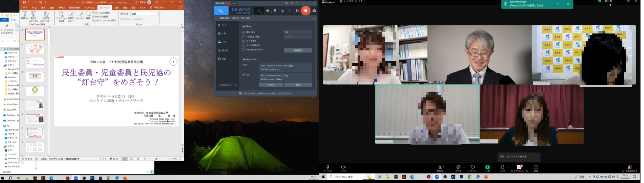Click Bandicam format settings button

[298, 85]
